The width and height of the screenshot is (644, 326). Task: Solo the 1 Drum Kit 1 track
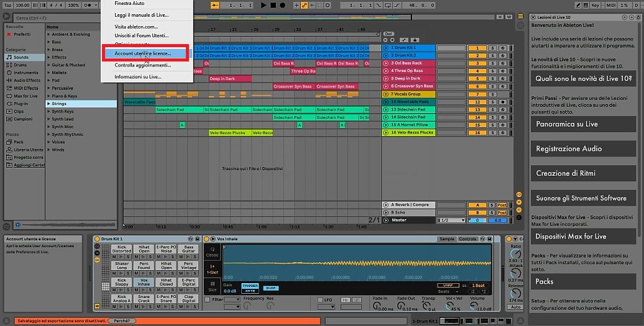pyautogui.click(x=492, y=48)
